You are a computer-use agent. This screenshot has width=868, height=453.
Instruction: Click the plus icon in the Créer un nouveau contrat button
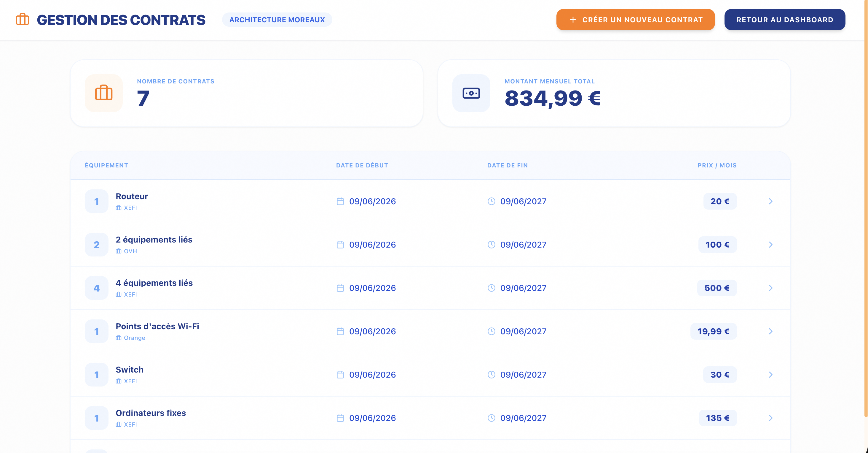tap(573, 20)
